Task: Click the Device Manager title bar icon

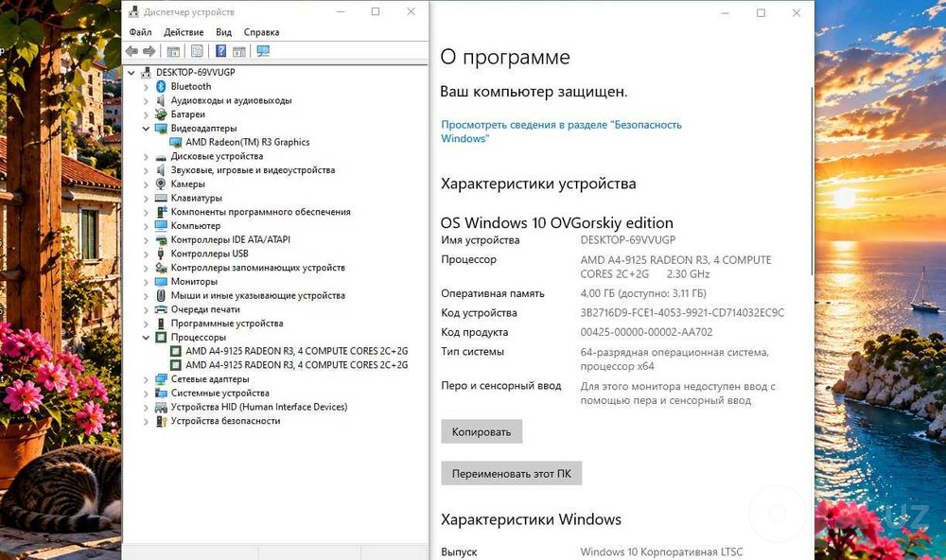Action: [133, 11]
